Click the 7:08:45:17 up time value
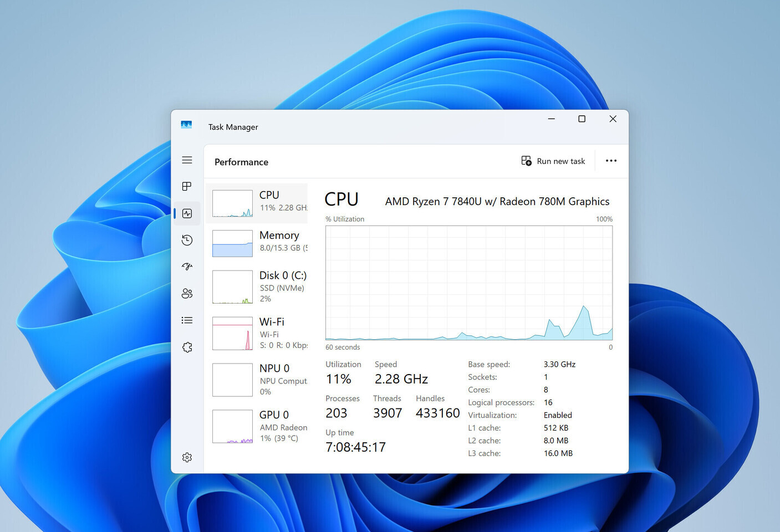Viewport: 780px width, 532px height. pos(355,447)
